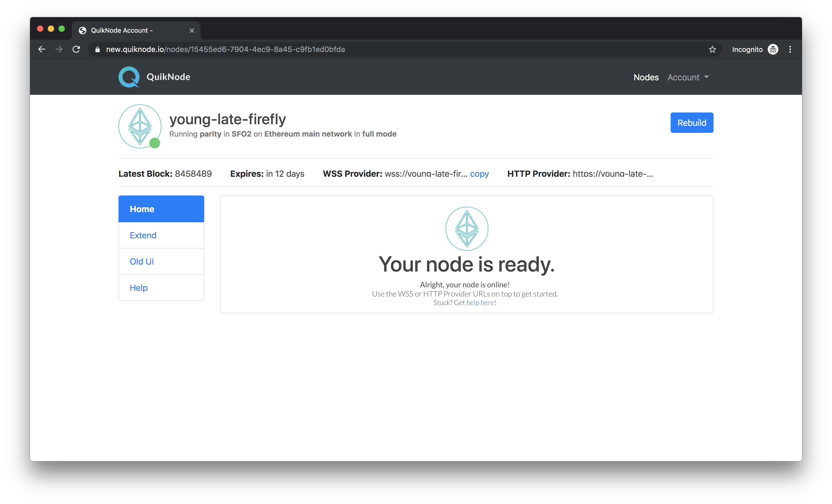
Task: Click the green fullscreen window button
Action: (62, 29)
